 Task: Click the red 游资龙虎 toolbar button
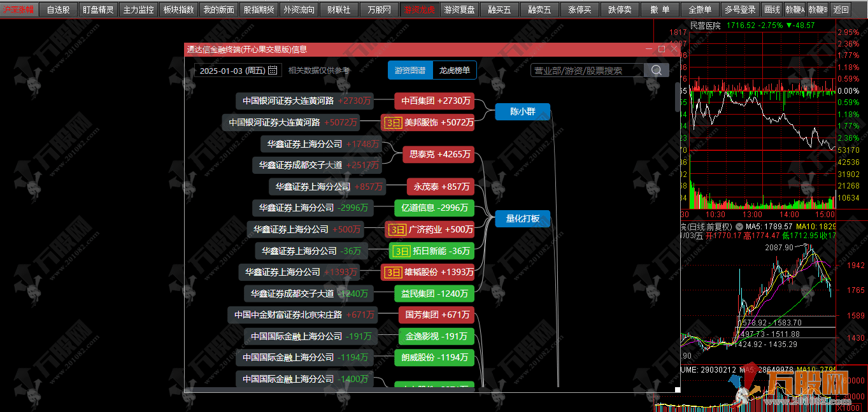tap(419, 10)
